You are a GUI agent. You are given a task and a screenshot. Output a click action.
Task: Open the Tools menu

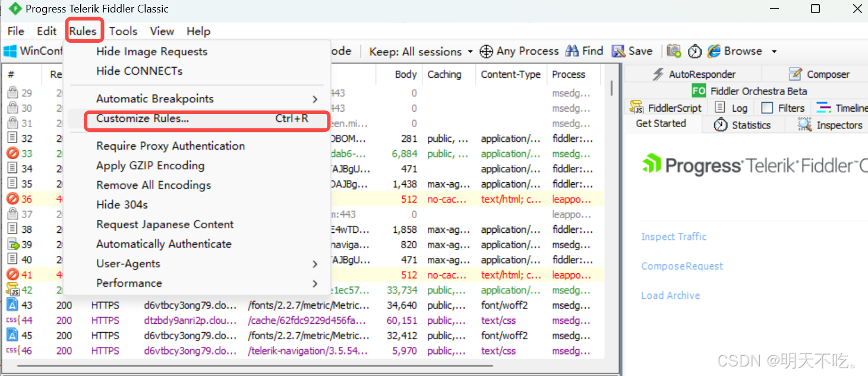point(123,31)
